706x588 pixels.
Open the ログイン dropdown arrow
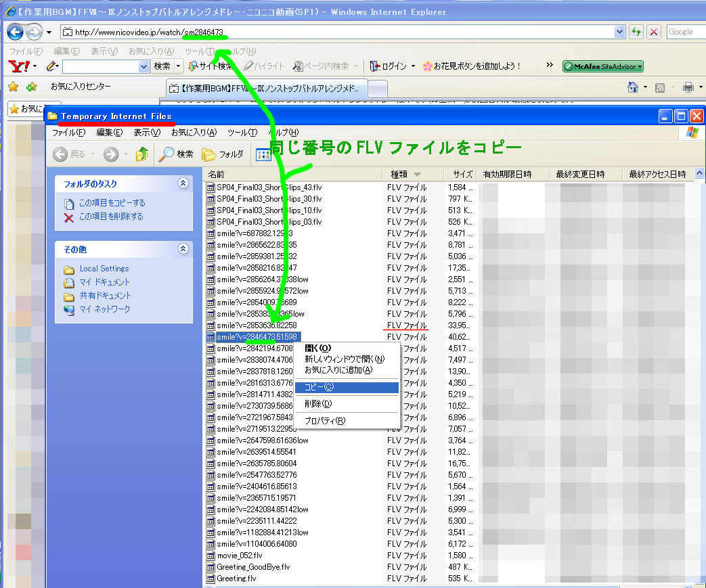[x=413, y=66]
